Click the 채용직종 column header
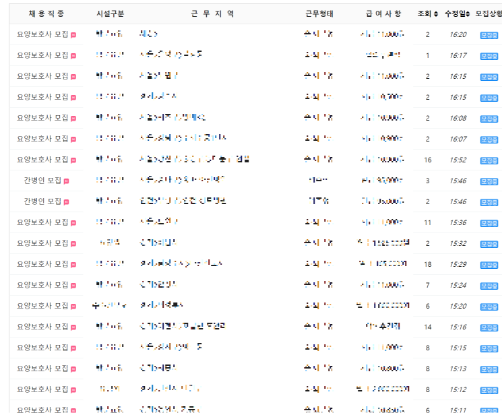The image size is (502, 419). [x=46, y=14]
